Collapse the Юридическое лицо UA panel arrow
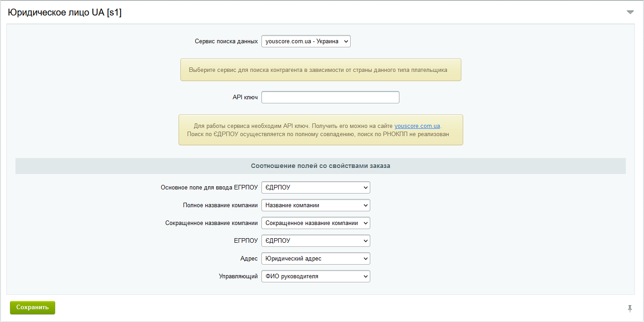Image resolution: width=644 pixels, height=322 pixels. pos(630,12)
